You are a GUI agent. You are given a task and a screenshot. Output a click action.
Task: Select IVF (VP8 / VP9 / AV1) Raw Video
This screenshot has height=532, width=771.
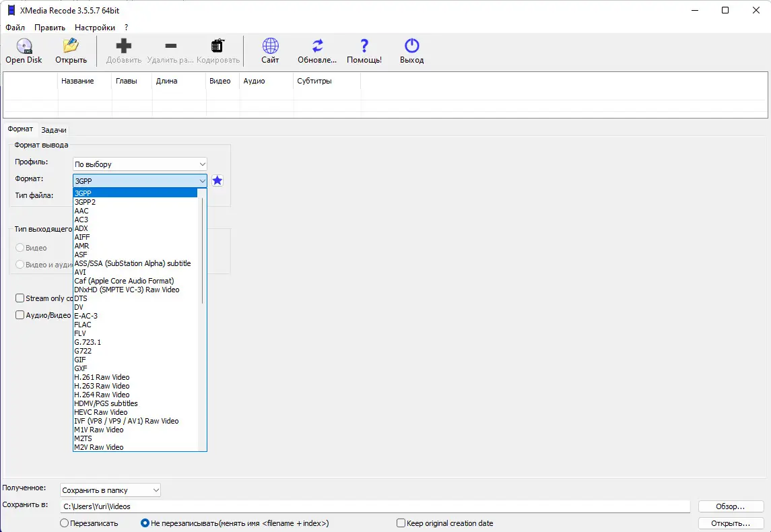[x=135, y=421]
